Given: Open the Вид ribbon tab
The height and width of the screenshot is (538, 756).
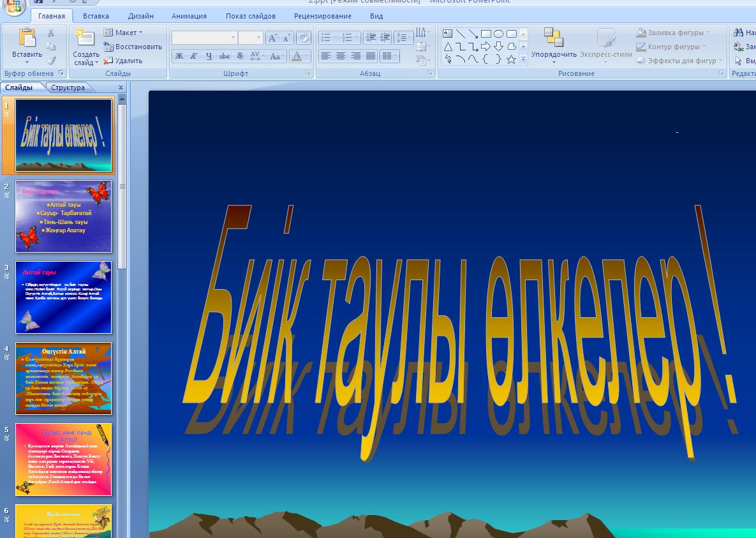Looking at the screenshot, I should [376, 16].
